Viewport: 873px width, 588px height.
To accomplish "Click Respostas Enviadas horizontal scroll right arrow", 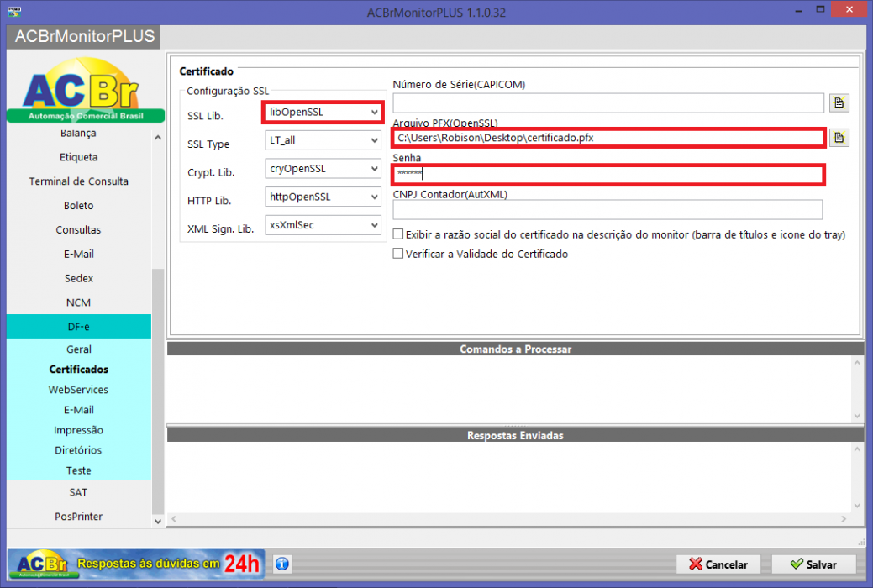I will [x=844, y=518].
